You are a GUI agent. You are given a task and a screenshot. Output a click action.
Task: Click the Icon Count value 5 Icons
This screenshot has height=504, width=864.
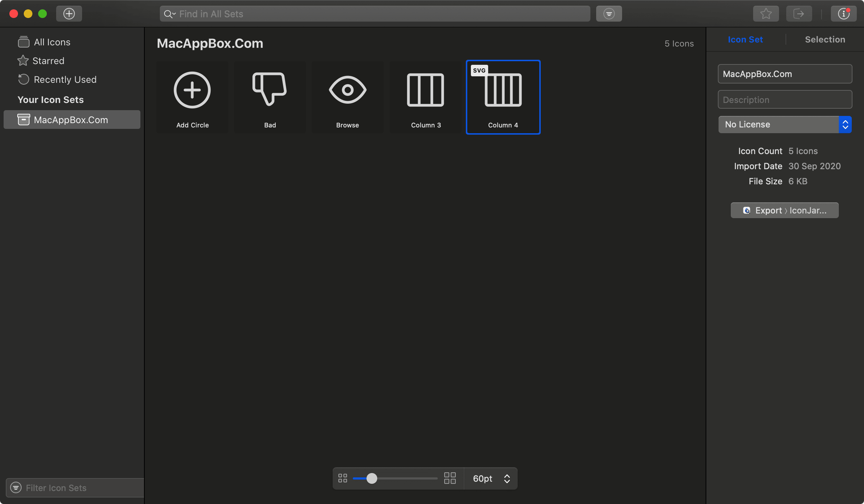(x=803, y=151)
